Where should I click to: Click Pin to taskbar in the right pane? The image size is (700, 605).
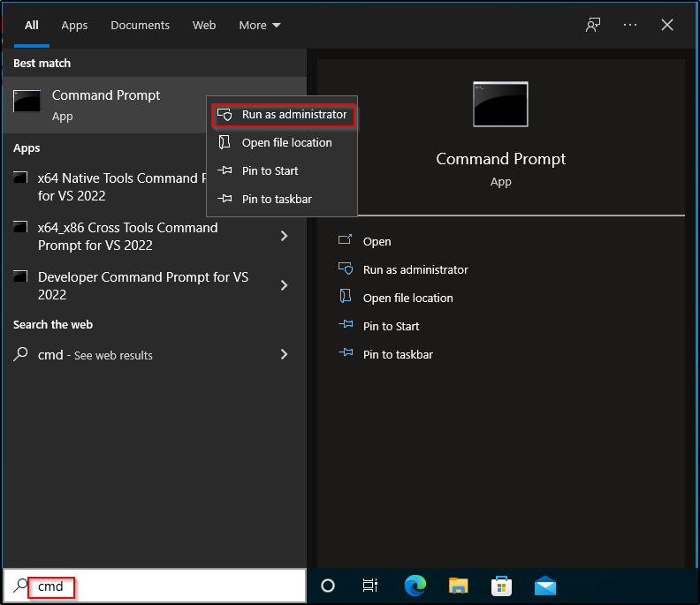(398, 354)
